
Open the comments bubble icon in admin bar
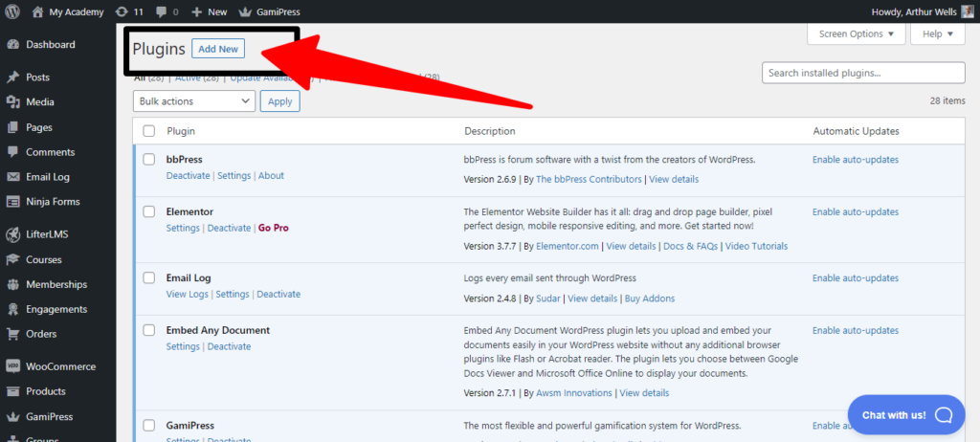[161, 11]
